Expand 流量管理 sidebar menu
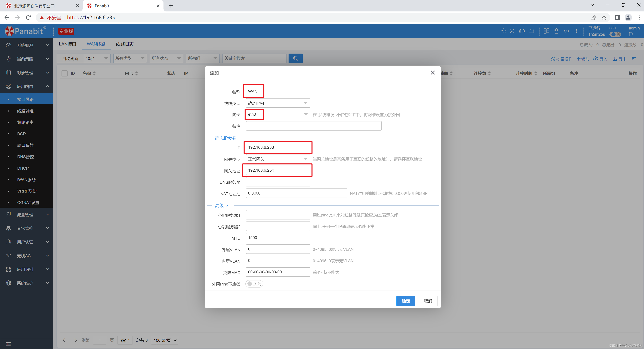This screenshot has height=349, width=644. coord(26,215)
